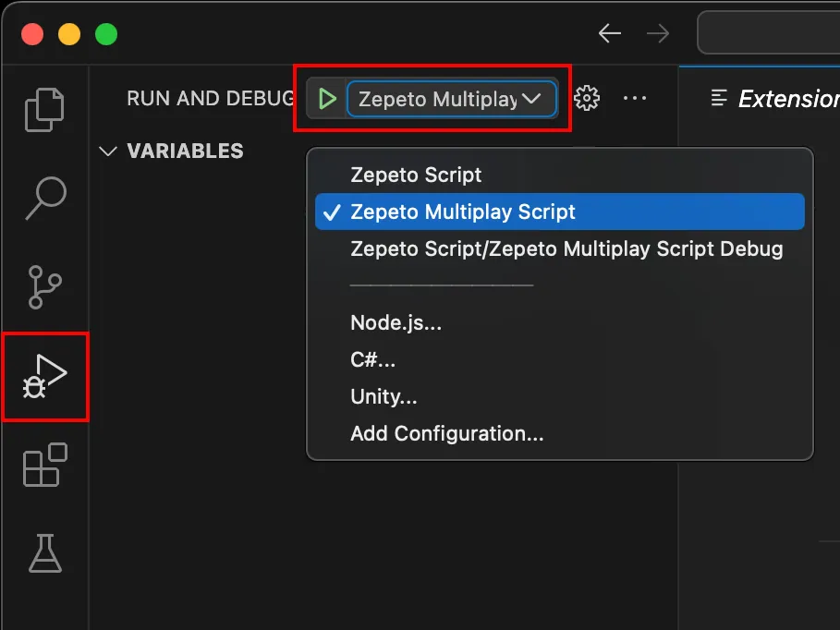Select Add Configuration... in the list
The image size is (840, 630).
pyautogui.click(x=560, y=433)
